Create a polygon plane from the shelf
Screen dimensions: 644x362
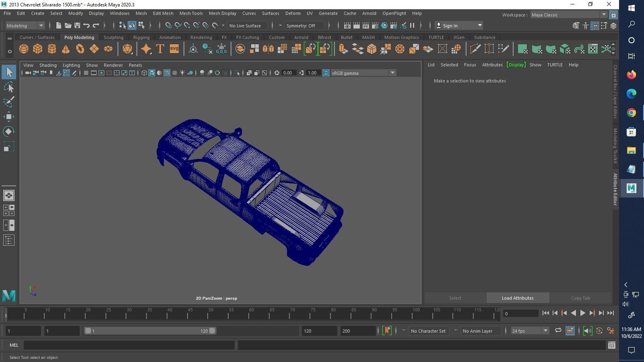pyautogui.click(x=94, y=49)
